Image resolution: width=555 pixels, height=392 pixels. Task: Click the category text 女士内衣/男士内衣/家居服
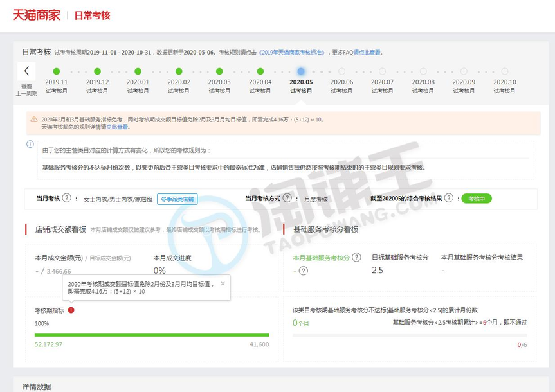[x=118, y=199]
